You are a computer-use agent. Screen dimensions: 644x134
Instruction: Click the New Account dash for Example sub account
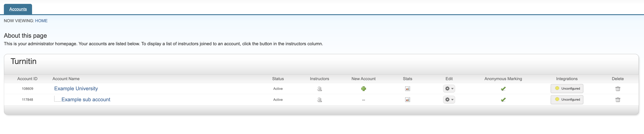(x=364, y=100)
